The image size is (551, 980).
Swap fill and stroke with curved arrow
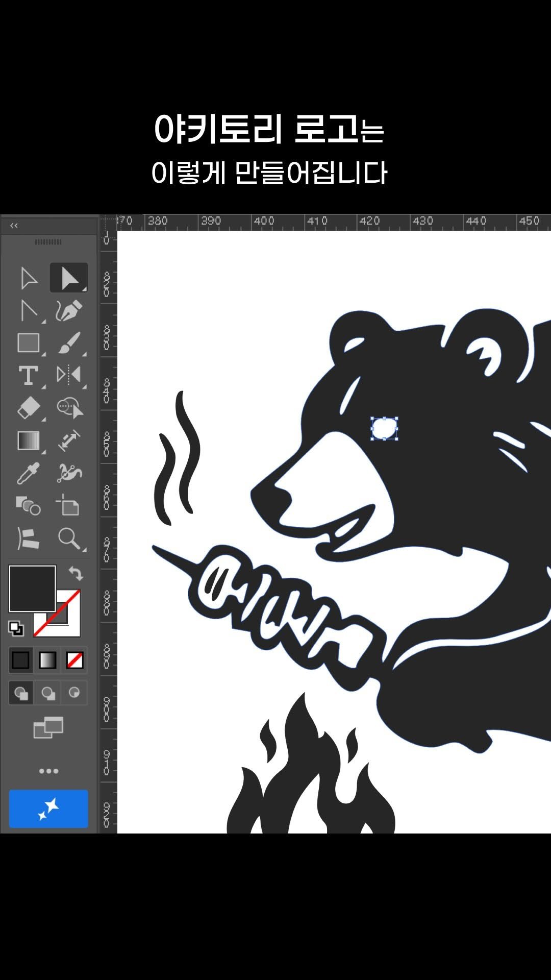76,573
